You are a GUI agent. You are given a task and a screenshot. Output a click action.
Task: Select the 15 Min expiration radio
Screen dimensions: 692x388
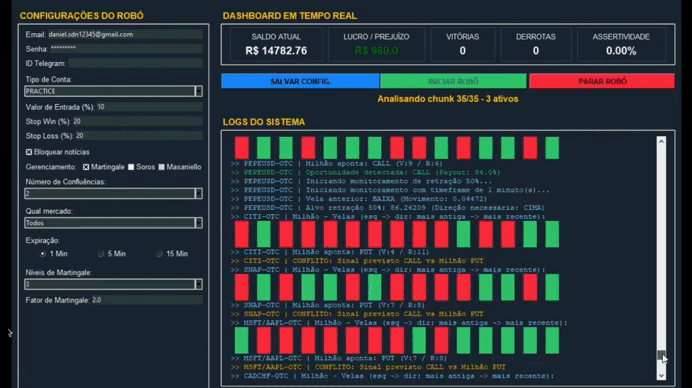tap(159, 254)
